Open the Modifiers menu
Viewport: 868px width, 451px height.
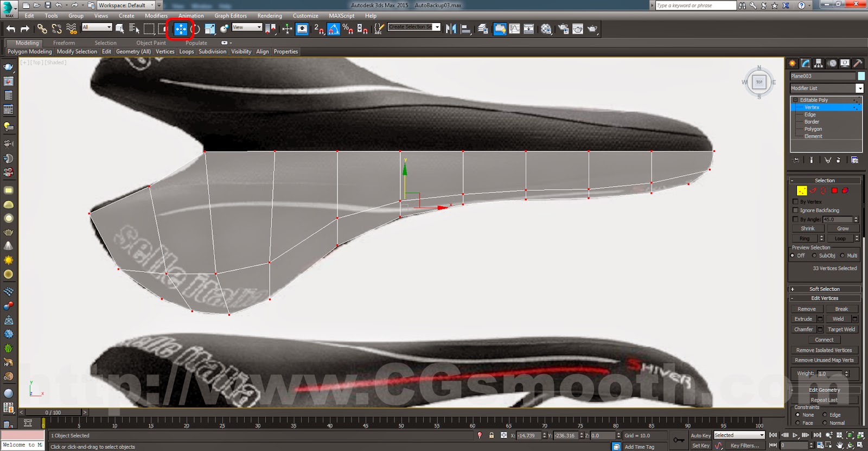click(156, 16)
